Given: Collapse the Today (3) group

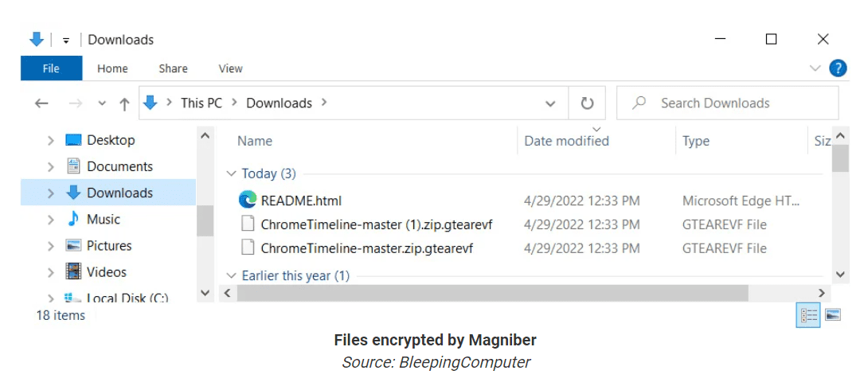Looking at the screenshot, I should click(x=232, y=173).
